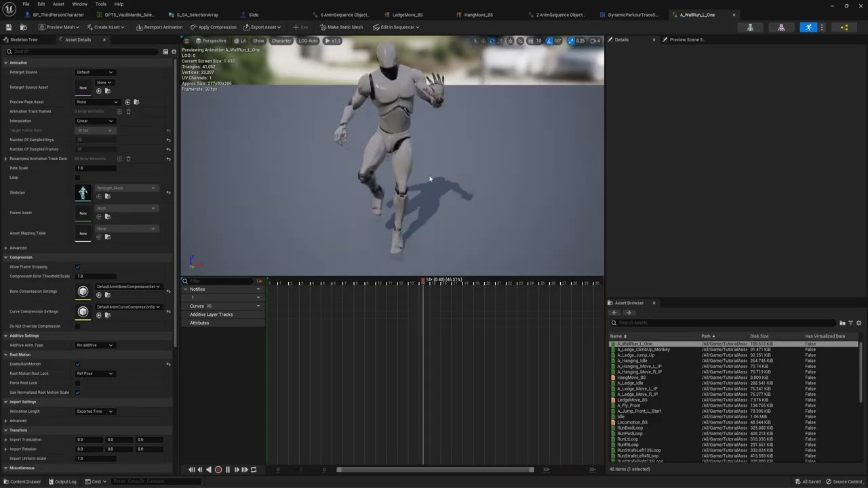Image resolution: width=868 pixels, height=488 pixels.
Task: Open the File menu
Action: click(26, 4)
